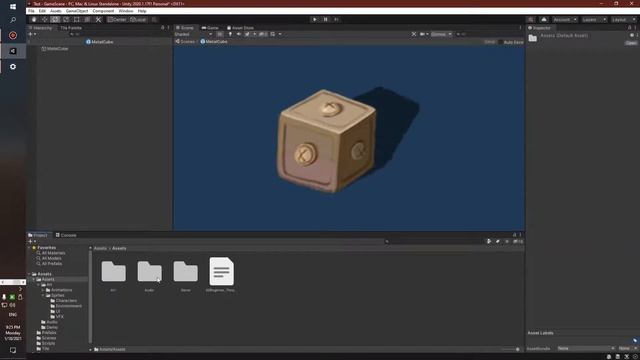This screenshot has width=640, height=360.
Task: Select All Materials in Favorites
Action: [51, 253]
